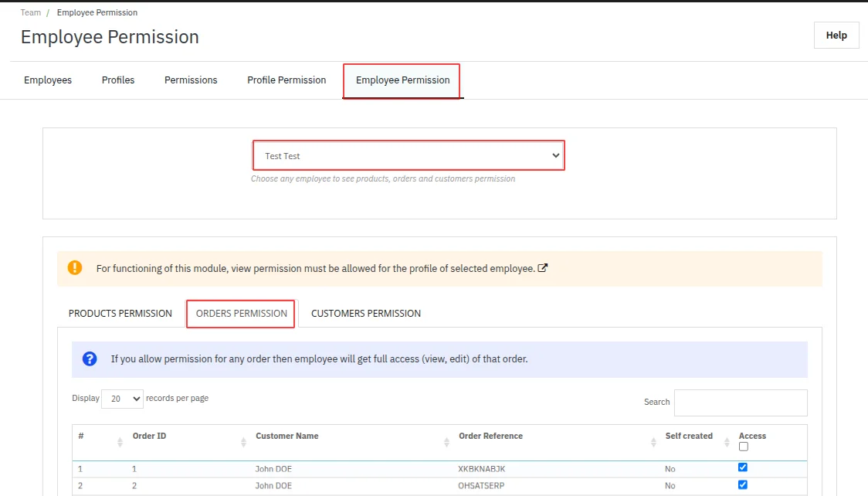This screenshot has height=496, width=868.
Task: Click the orange warning exclamation icon
Action: tap(74, 268)
